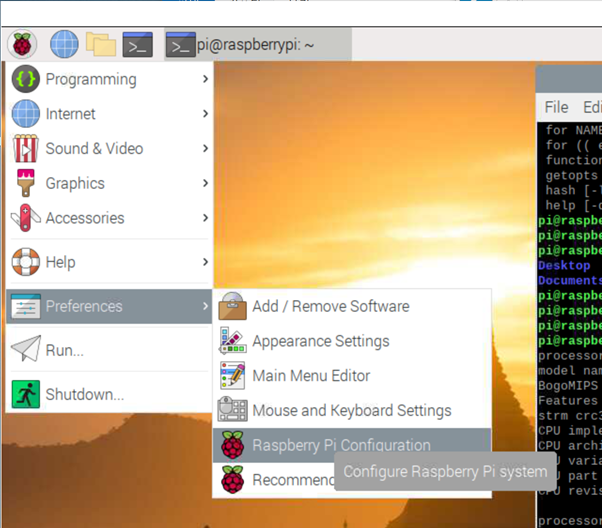Open the Accessories menu entry

109,218
